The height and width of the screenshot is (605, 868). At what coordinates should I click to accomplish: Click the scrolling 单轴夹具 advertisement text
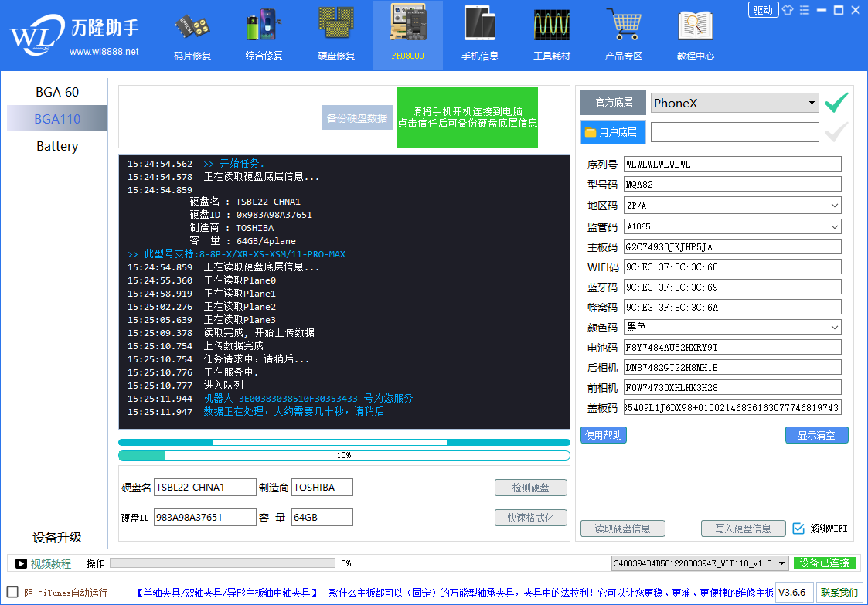coord(454,593)
